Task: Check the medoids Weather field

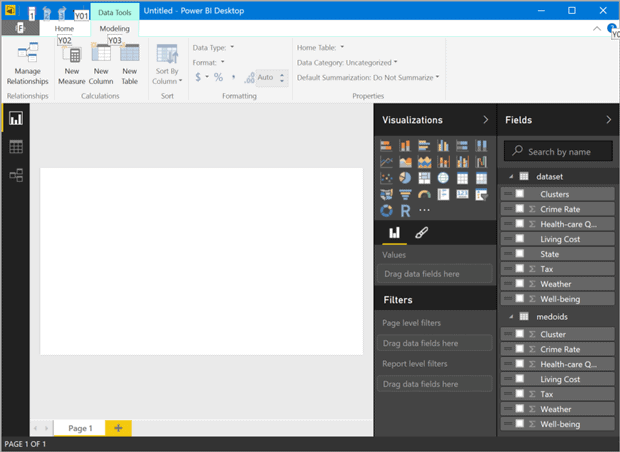Action: pyautogui.click(x=520, y=409)
